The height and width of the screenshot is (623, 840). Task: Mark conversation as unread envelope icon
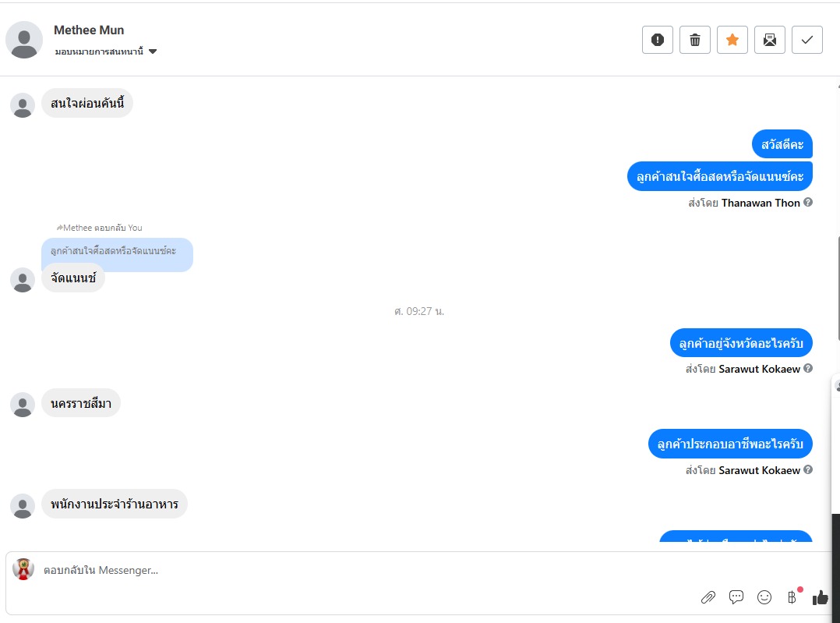770,40
